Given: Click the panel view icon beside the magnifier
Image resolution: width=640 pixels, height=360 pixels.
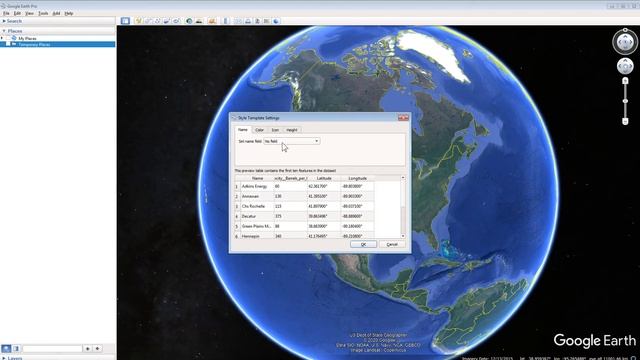Looking at the screenshot, I should tap(16, 349).
